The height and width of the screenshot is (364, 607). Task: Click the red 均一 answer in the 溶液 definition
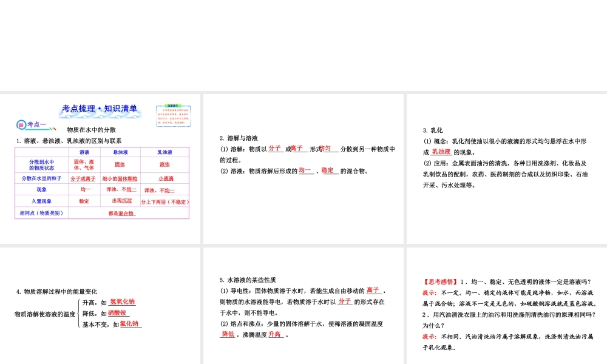pyautogui.click(x=305, y=170)
